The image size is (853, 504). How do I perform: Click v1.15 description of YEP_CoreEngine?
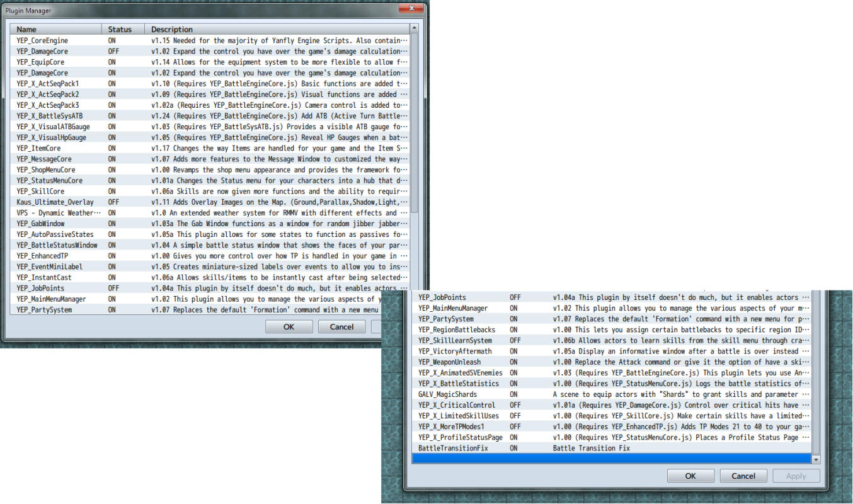(280, 40)
